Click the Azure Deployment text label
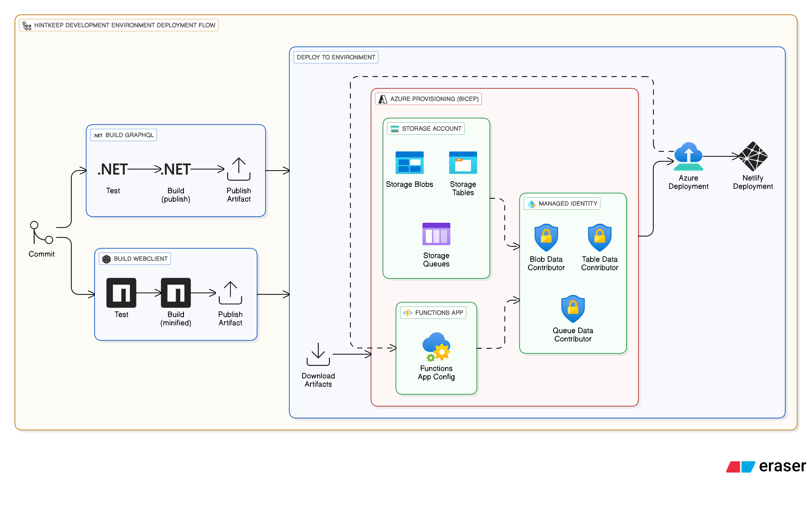 tap(689, 182)
